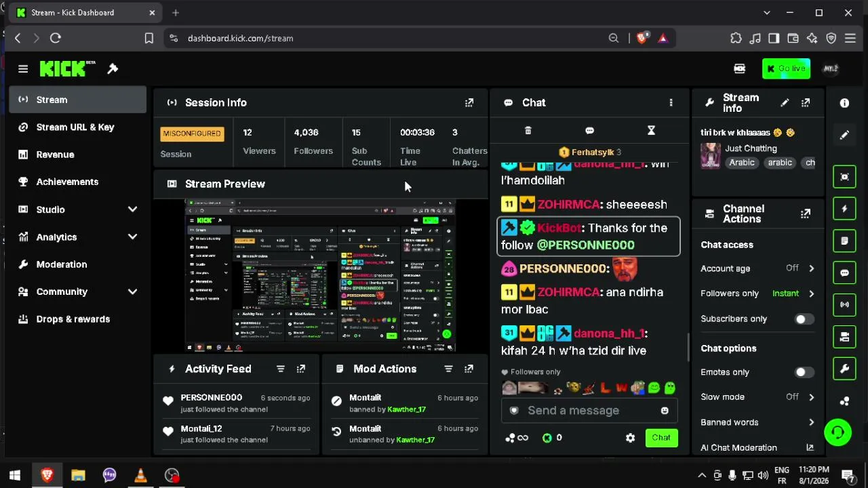Screen dimensions: 868x488
Task: Toggle the Subscribers only switch
Action: point(804,319)
